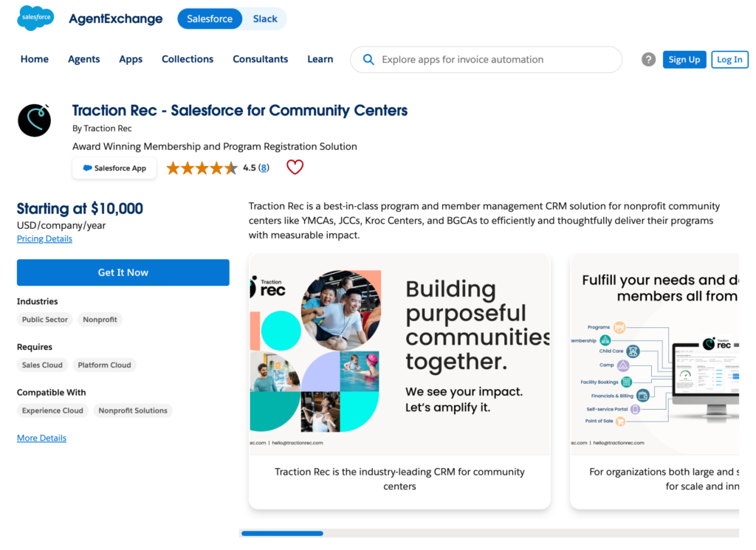Click the Salesforce App badge
This screenshot has width=756, height=550.
pos(114,168)
